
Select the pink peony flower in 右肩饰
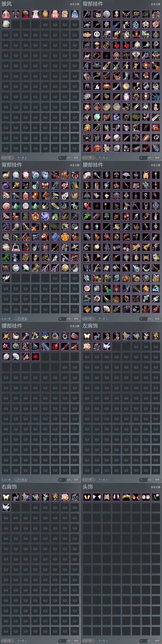(65, 497)
